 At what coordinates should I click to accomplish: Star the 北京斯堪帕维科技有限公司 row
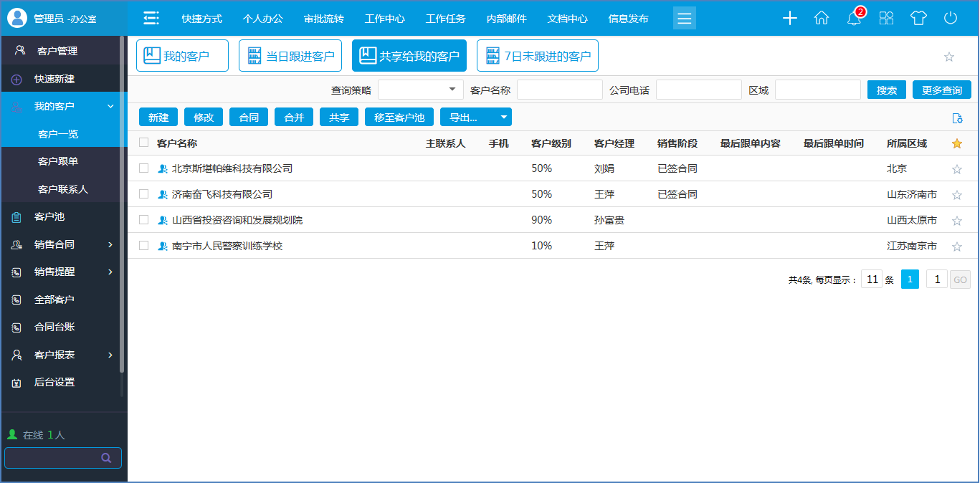tap(956, 170)
